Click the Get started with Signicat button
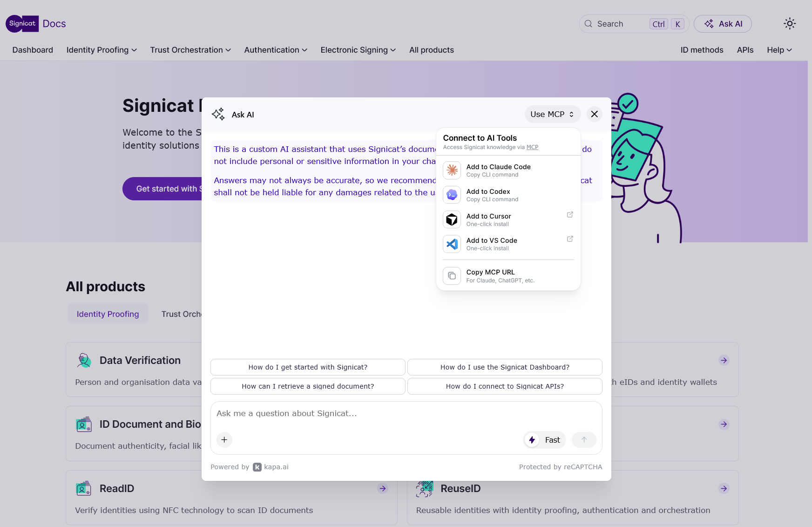This screenshot has height=527, width=812. 162,189
